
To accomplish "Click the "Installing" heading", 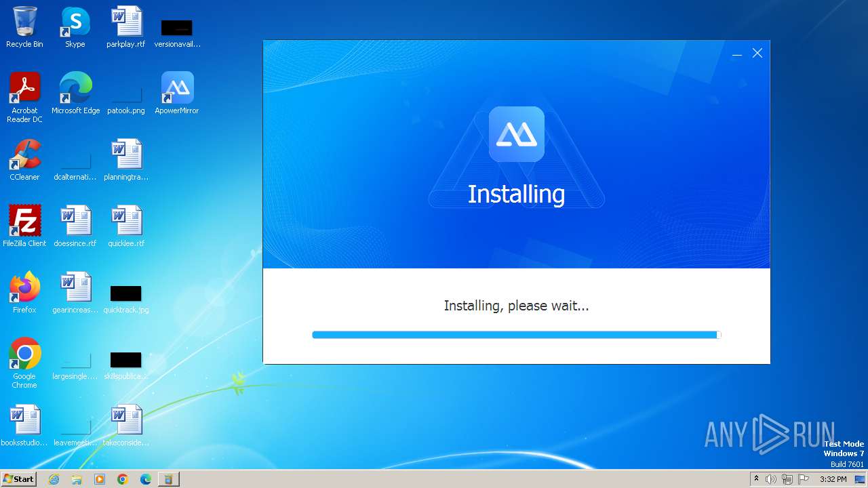I will pos(516,194).
